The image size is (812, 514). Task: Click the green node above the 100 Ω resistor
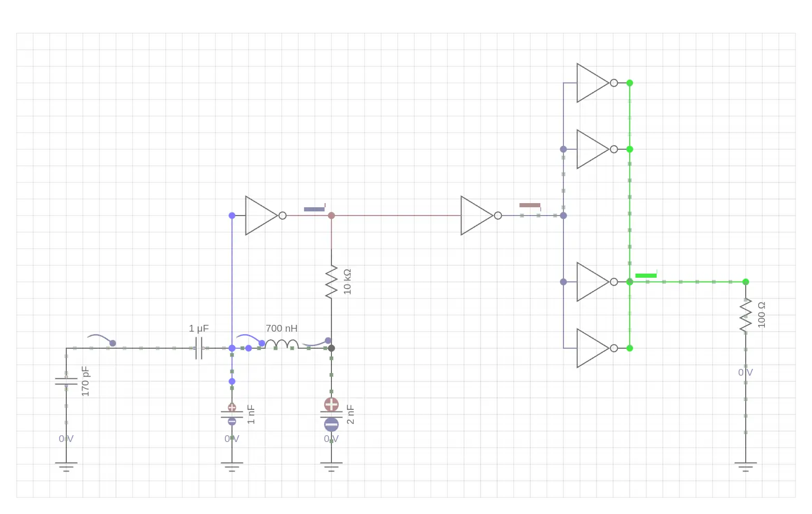(x=746, y=282)
